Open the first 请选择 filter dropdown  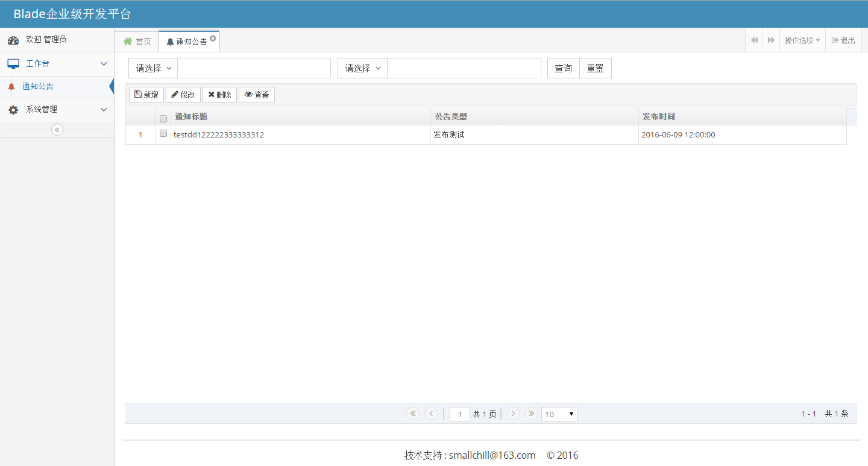[x=153, y=68]
